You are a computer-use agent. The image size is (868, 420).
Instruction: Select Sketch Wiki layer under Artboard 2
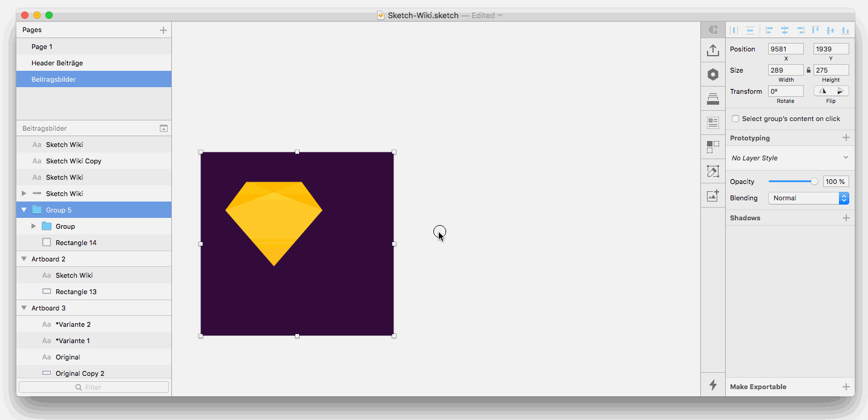pos(94,275)
